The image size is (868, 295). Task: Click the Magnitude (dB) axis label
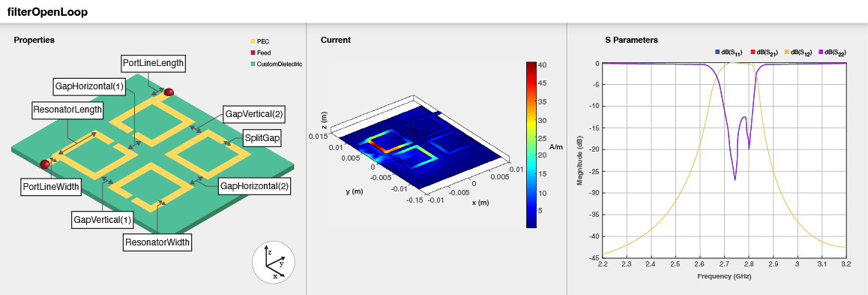580,161
